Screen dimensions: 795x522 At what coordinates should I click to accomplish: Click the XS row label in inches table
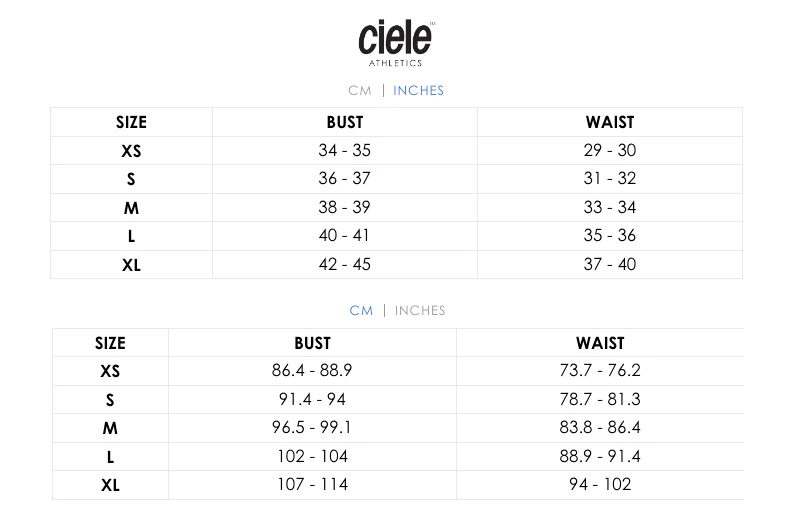click(x=131, y=151)
